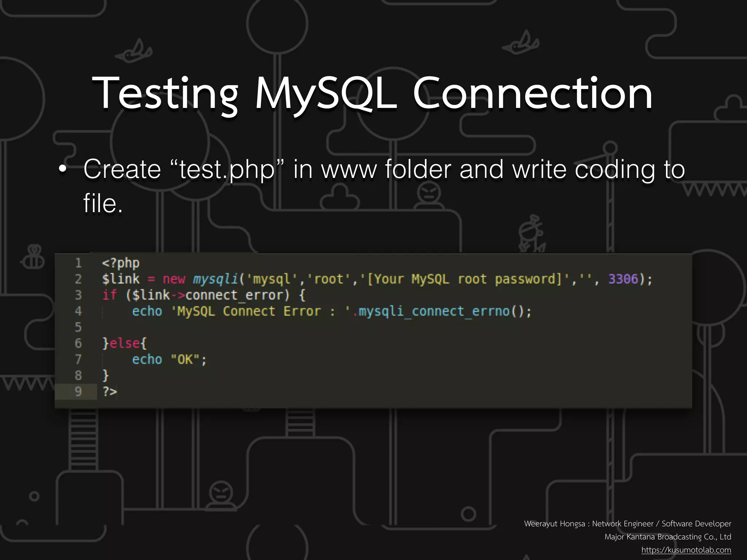Viewport: 747px width, 560px height.
Task: Click code line number 2 in gutter
Action: click(x=78, y=279)
